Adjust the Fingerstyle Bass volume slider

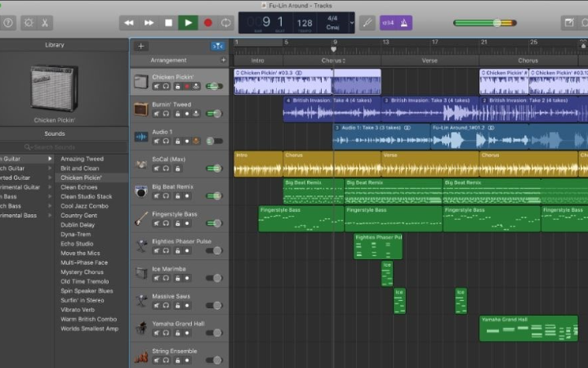click(214, 223)
